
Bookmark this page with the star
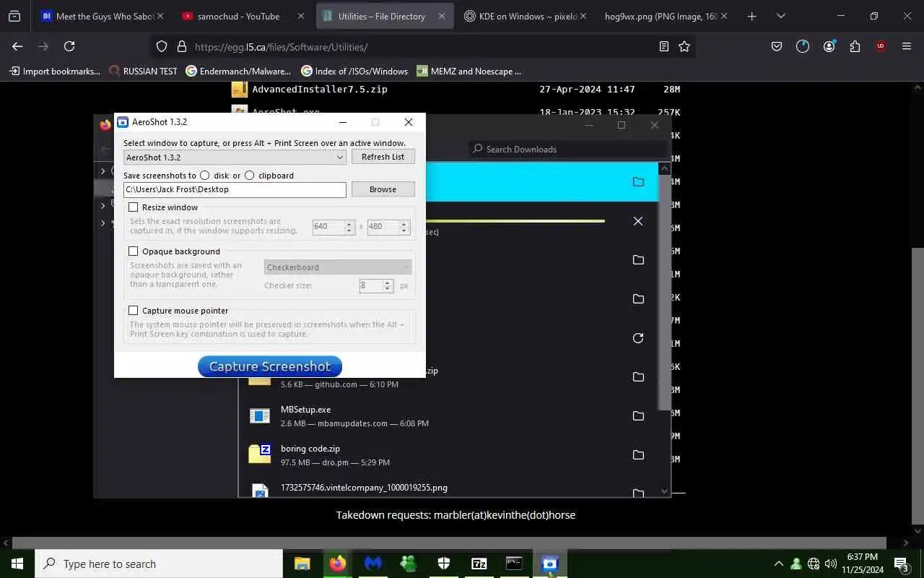pyautogui.click(x=684, y=46)
